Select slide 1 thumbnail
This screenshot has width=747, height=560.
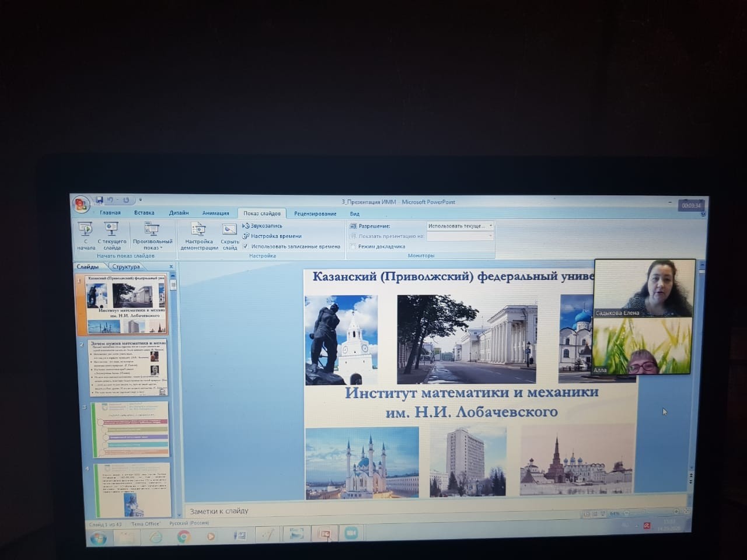(127, 304)
